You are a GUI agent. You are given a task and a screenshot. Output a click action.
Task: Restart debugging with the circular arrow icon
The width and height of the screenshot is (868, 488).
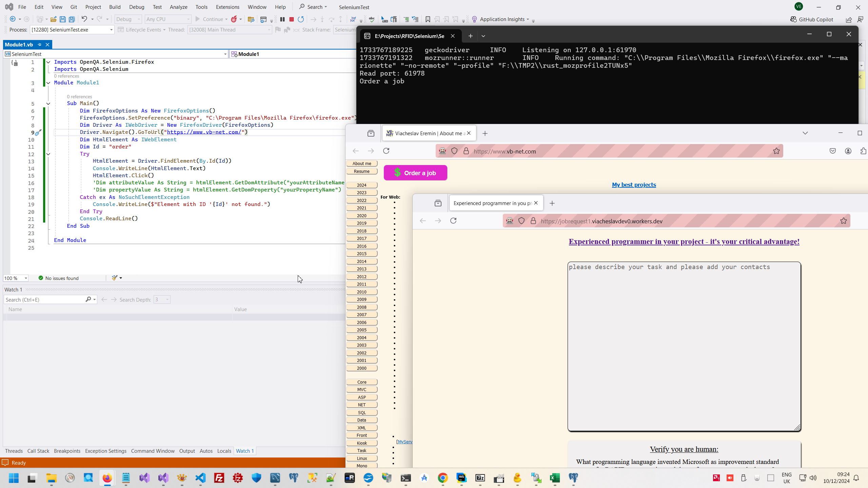pyautogui.click(x=301, y=19)
